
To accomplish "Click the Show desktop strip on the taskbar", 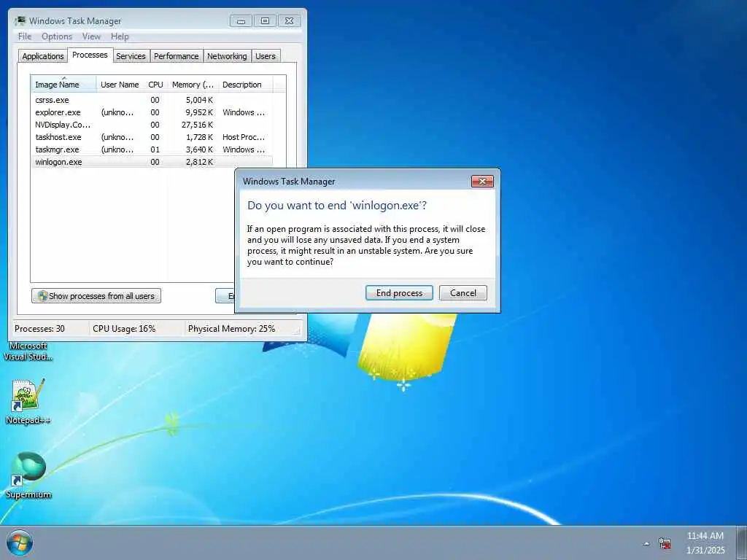I will click(741, 542).
